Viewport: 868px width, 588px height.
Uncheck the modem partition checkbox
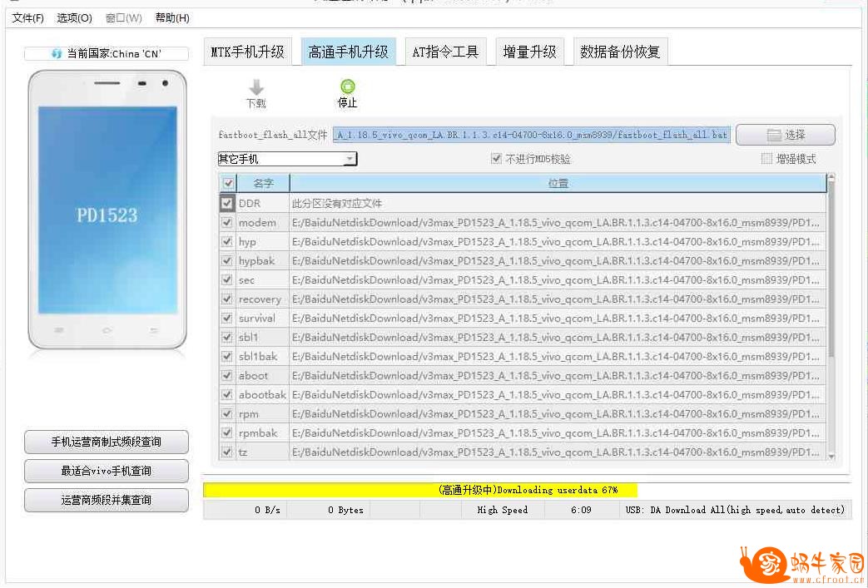click(227, 223)
